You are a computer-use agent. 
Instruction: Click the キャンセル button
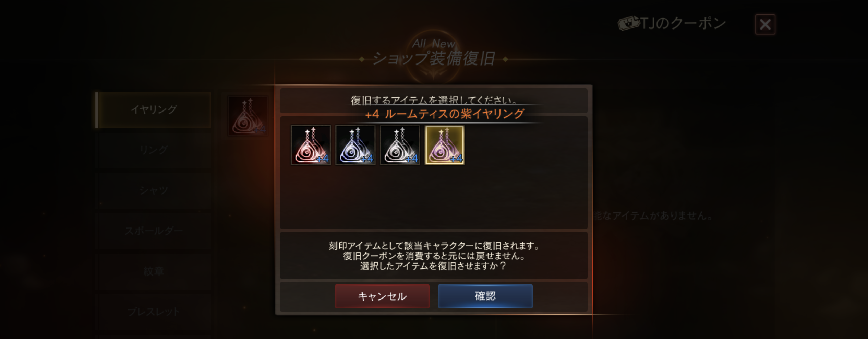click(382, 296)
